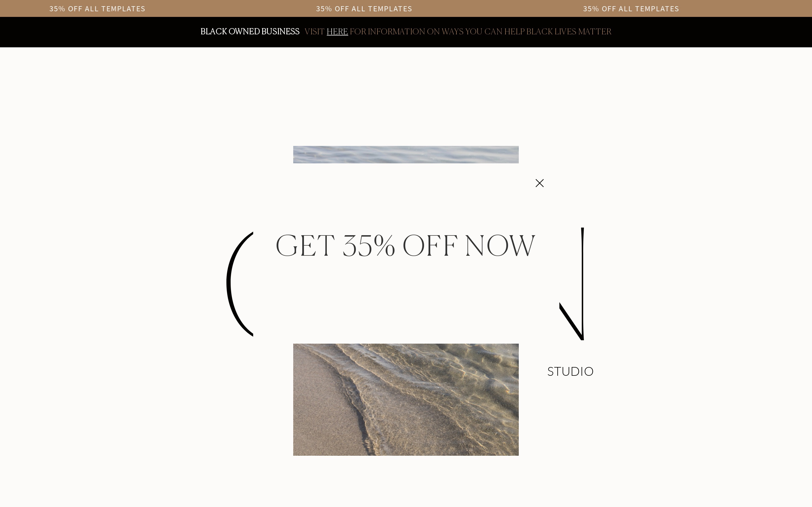The image size is (812, 507).
Task: Click the word NOW in the popup heading
Action: [x=500, y=246]
